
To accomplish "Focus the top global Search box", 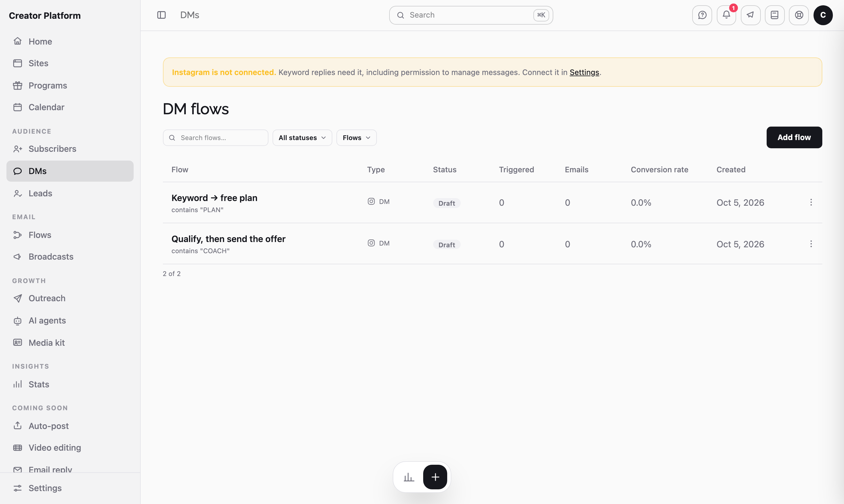I will coord(471,15).
